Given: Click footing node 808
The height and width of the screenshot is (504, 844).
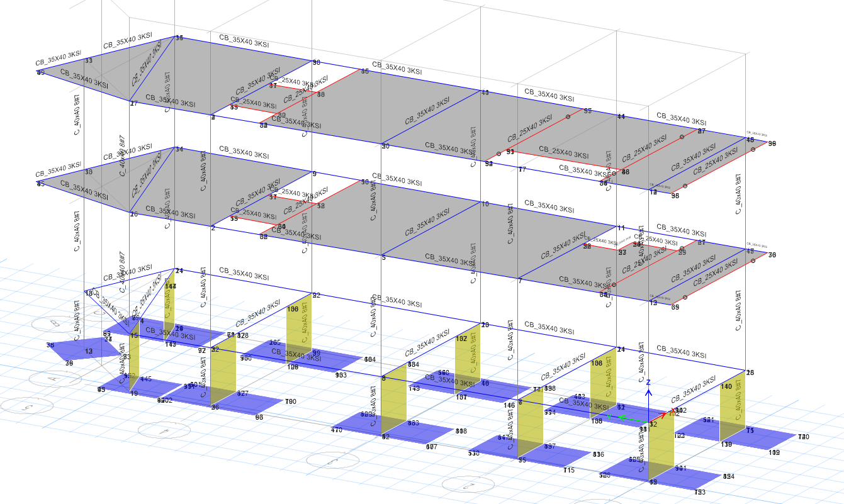Looking at the screenshot, I should pos(461,431).
